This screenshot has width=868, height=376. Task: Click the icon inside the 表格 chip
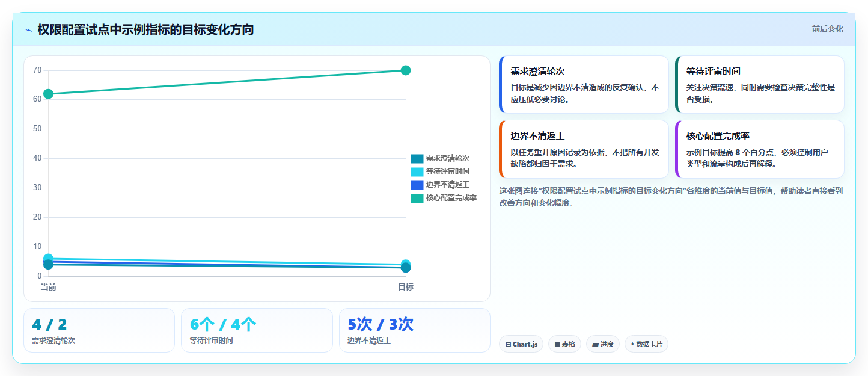[x=557, y=345]
